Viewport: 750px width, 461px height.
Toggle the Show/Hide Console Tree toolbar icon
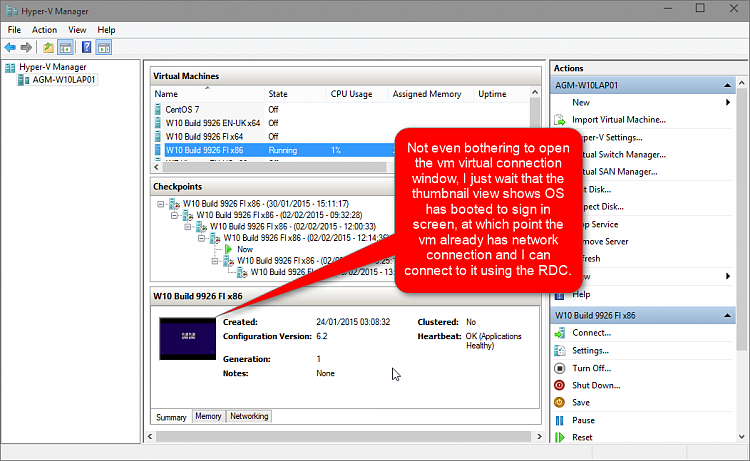66,47
